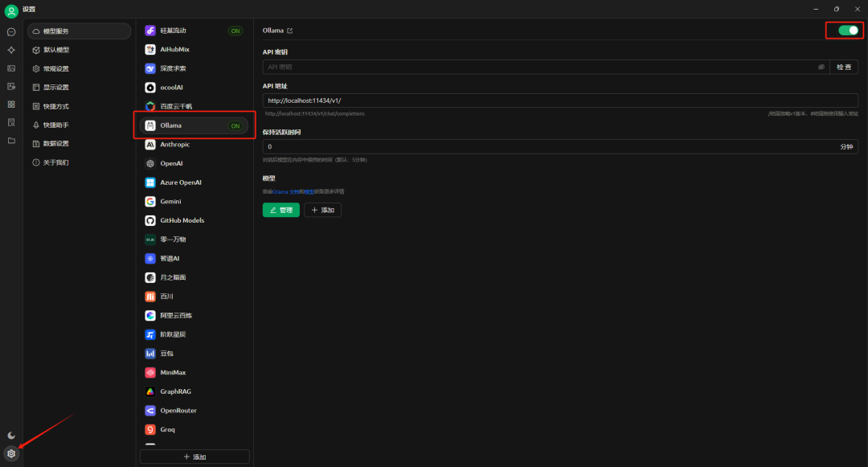The image size is (868, 467).
Task: Select Anthropic provider
Action: [x=194, y=145]
